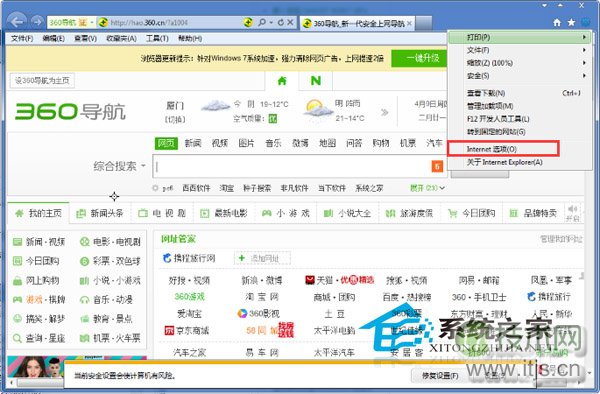Switch to 今日团购 tab

[x=472, y=213]
